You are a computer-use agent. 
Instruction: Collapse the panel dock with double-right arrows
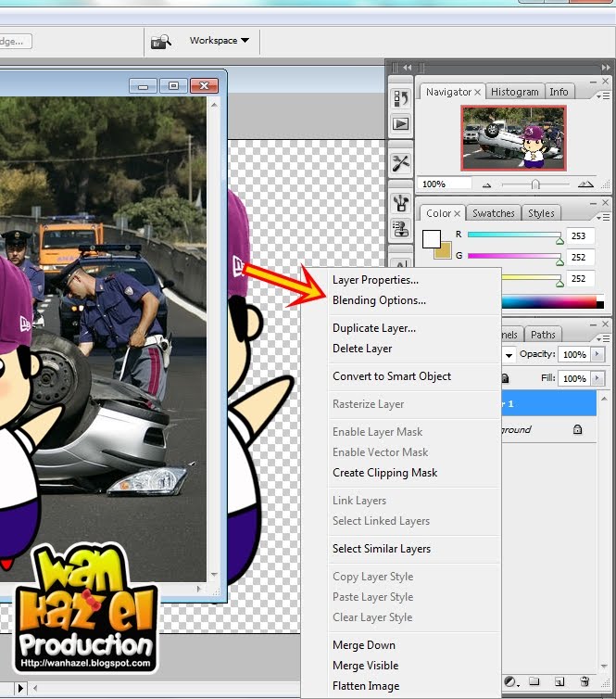(605, 68)
